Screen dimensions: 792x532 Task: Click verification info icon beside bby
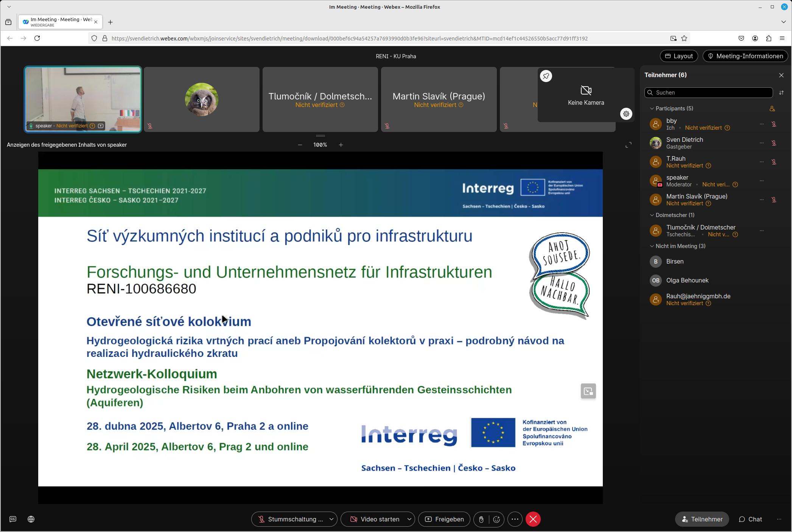click(x=727, y=128)
